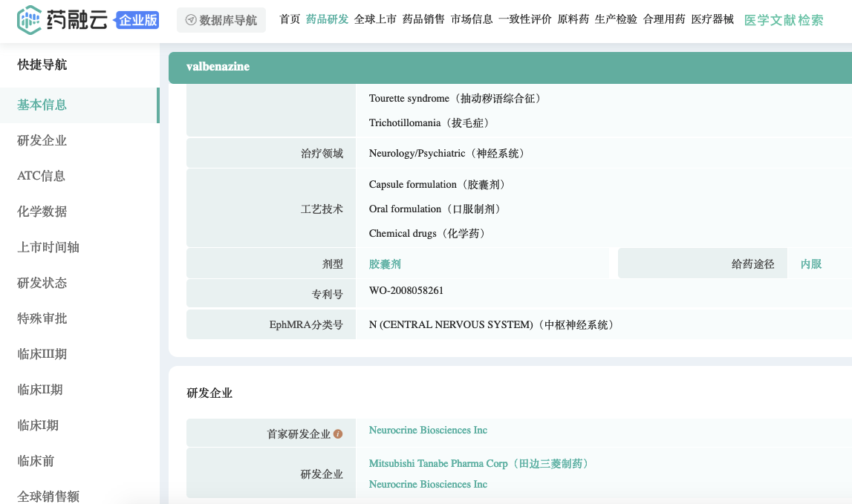Click the info icon beside 首家研发企业
Image resolution: width=852 pixels, height=504 pixels.
point(338,434)
